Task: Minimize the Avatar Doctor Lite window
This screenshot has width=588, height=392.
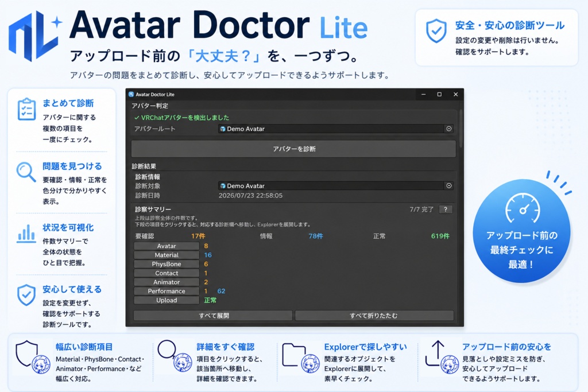Action: click(x=423, y=95)
